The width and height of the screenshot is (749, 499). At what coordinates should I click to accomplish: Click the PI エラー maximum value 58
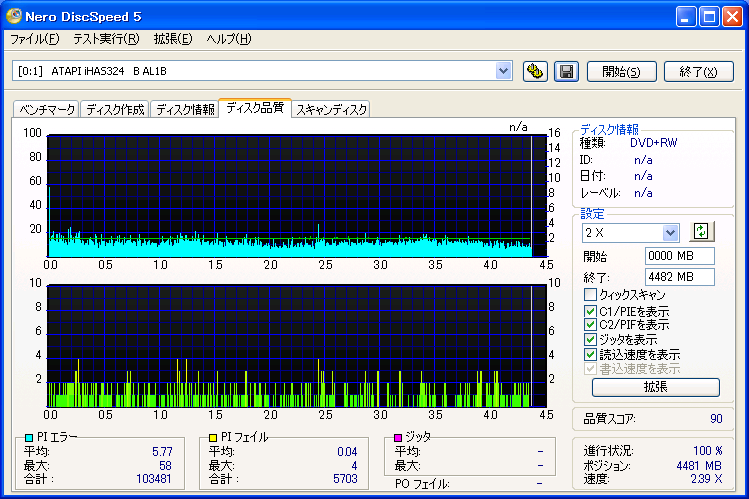tap(165, 466)
